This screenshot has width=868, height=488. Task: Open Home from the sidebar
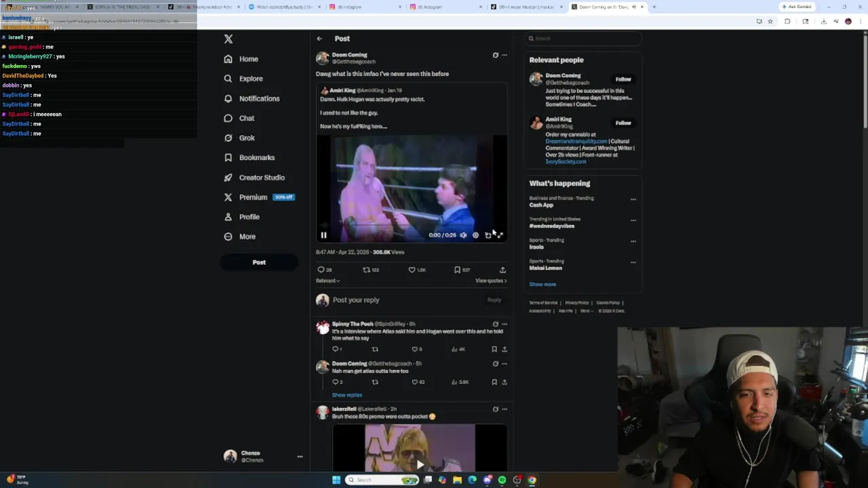pyautogui.click(x=241, y=59)
